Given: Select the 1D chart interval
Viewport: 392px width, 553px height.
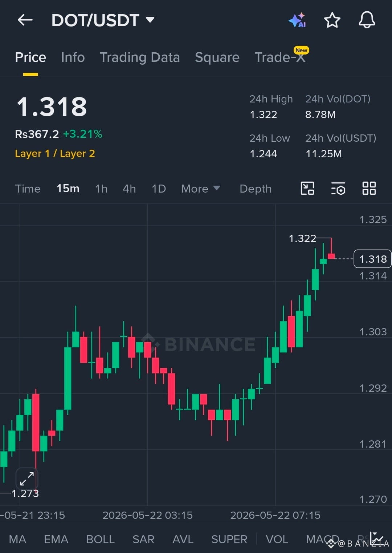Looking at the screenshot, I should click(x=159, y=189).
